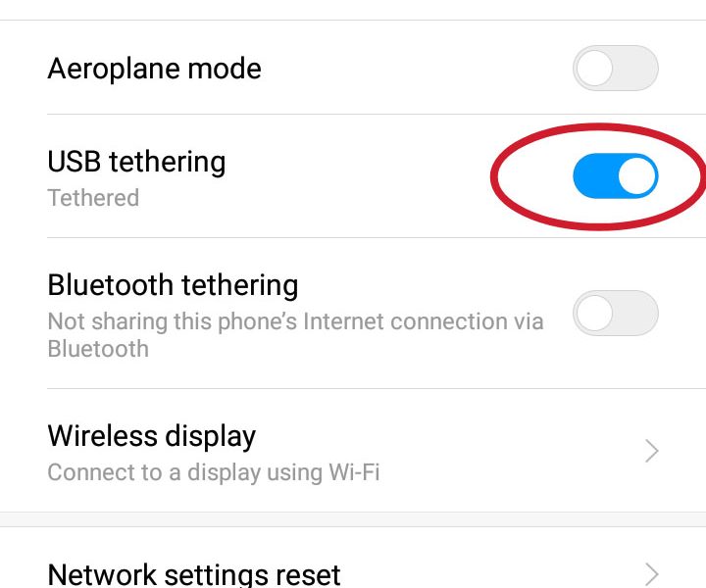This screenshot has width=706, height=588.
Task: Click the 'Tethered' status text
Action: pos(93,198)
